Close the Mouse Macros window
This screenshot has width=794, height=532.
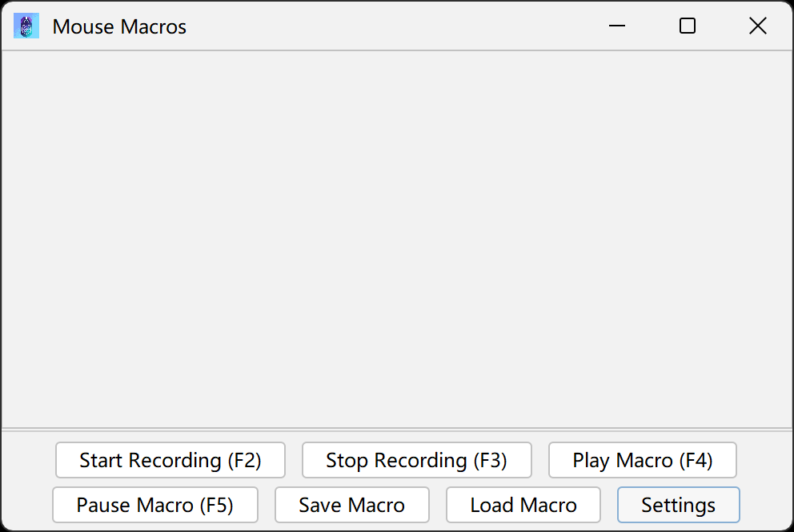(x=757, y=26)
